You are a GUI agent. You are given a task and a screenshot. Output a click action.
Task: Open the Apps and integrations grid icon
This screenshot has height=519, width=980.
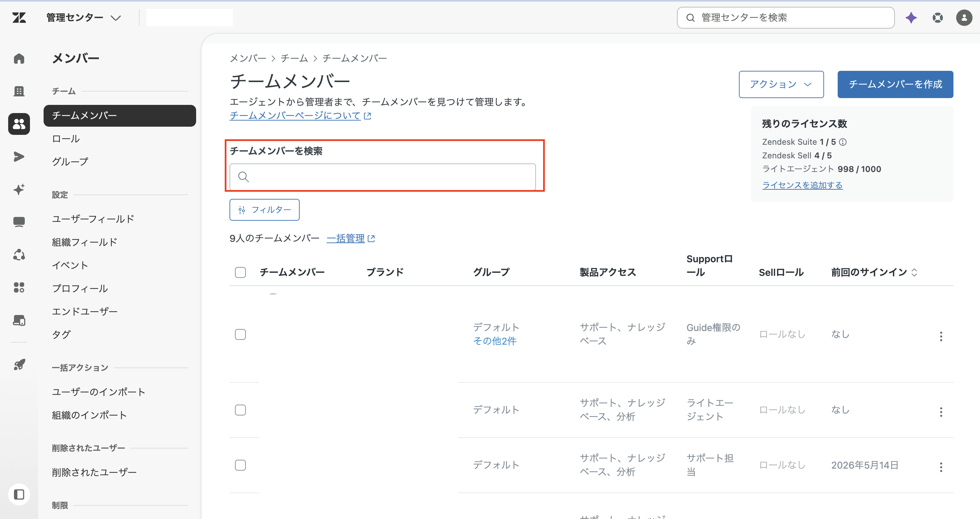pyautogui.click(x=19, y=287)
